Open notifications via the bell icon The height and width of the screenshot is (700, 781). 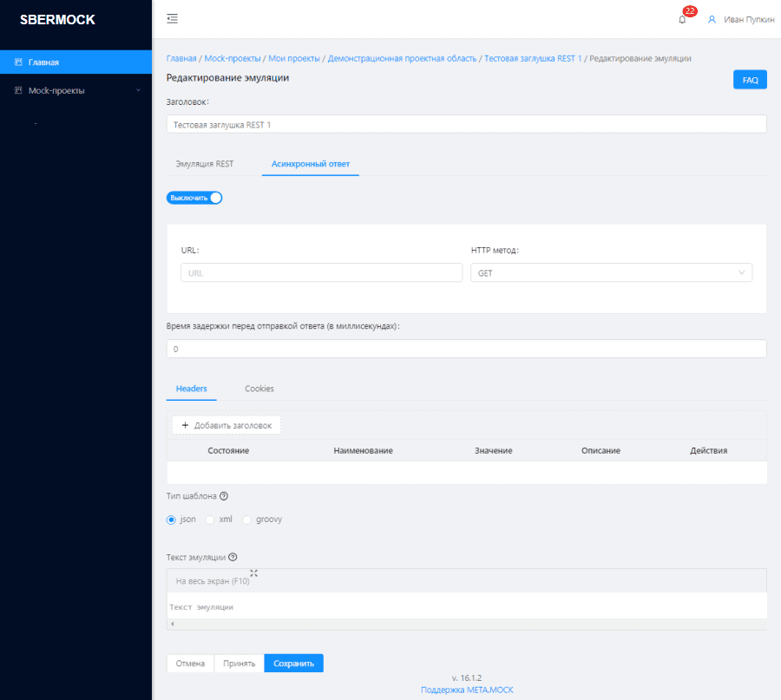click(x=680, y=18)
